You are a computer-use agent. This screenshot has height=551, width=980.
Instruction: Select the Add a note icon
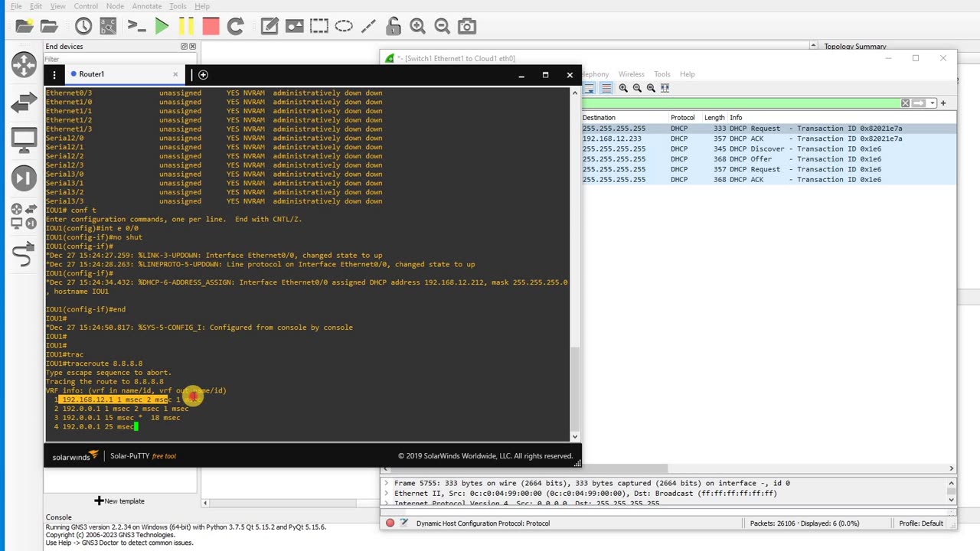(x=269, y=26)
